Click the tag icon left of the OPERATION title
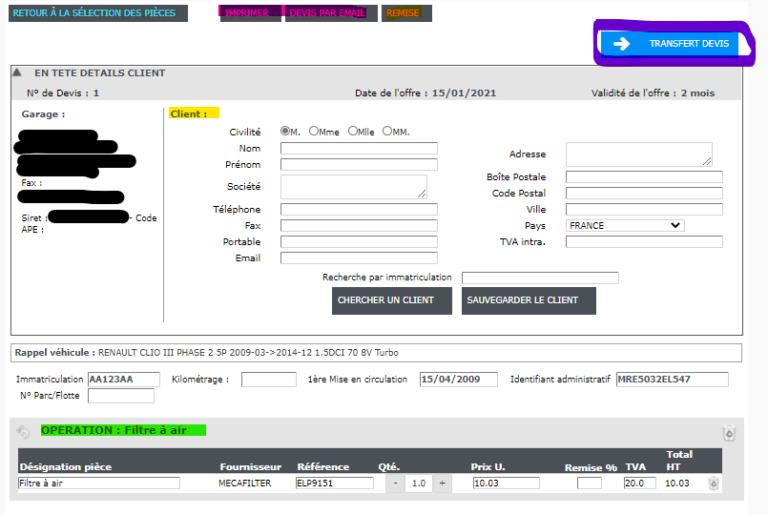The height and width of the screenshot is (515, 768). tap(25, 431)
